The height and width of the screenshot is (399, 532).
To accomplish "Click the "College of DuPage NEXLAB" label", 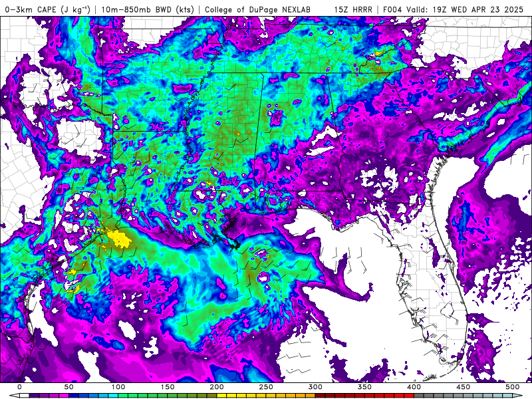I will 257,9.
